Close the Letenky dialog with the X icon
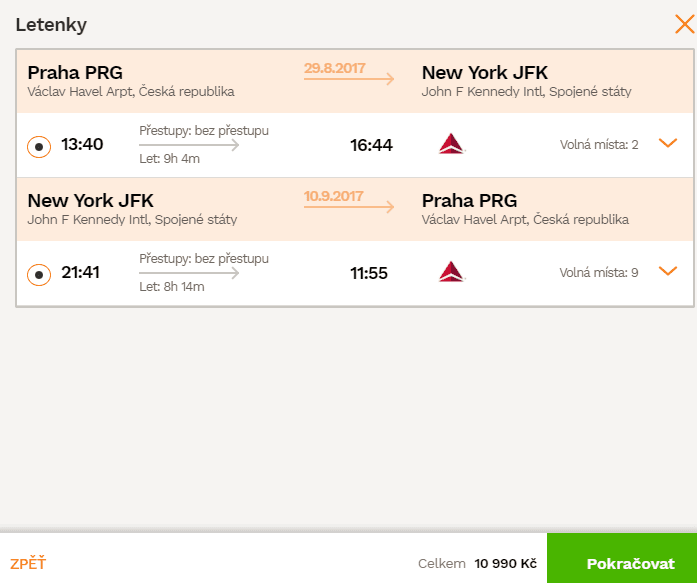 [685, 24]
